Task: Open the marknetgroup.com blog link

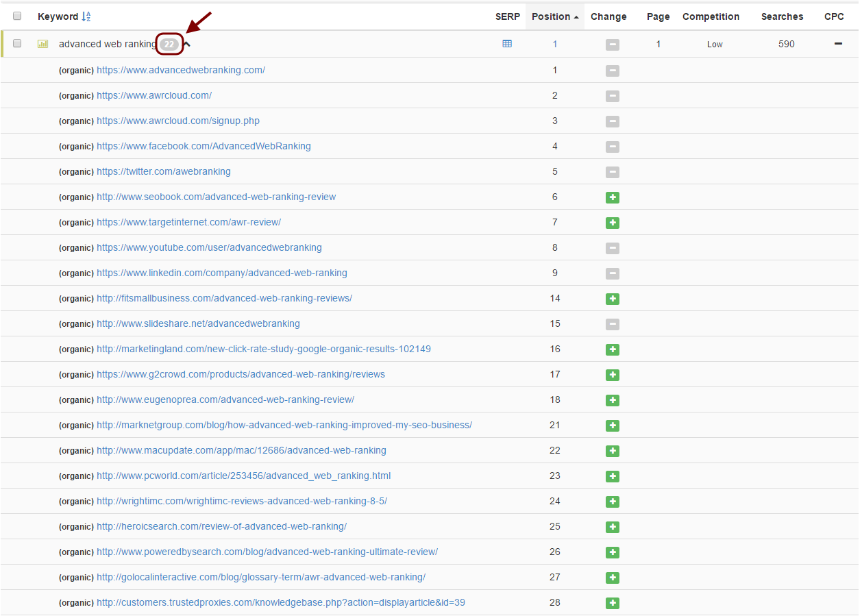Action: point(284,425)
